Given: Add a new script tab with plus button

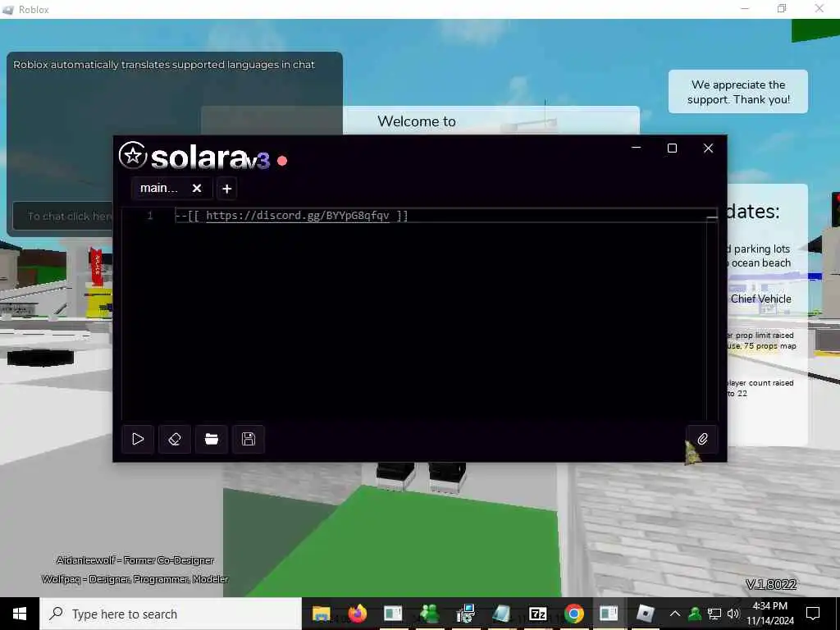Looking at the screenshot, I should pyautogui.click(x=226, y=189).
